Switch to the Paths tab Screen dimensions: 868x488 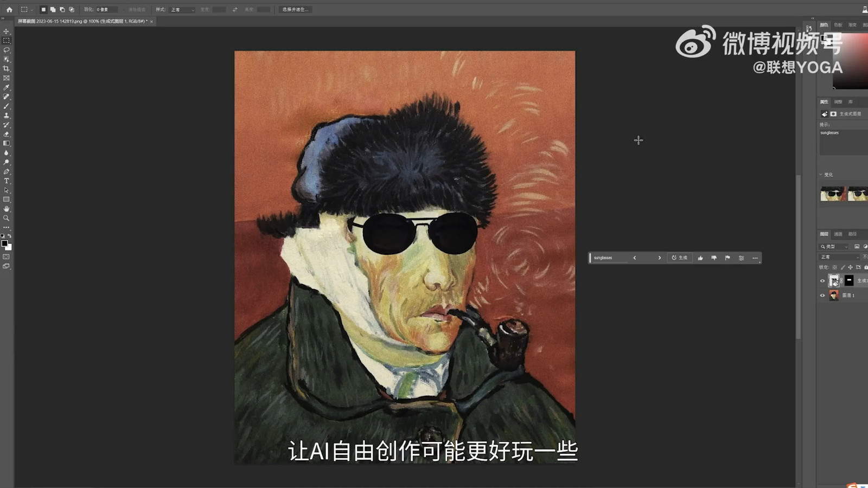(x=852, y=234)
